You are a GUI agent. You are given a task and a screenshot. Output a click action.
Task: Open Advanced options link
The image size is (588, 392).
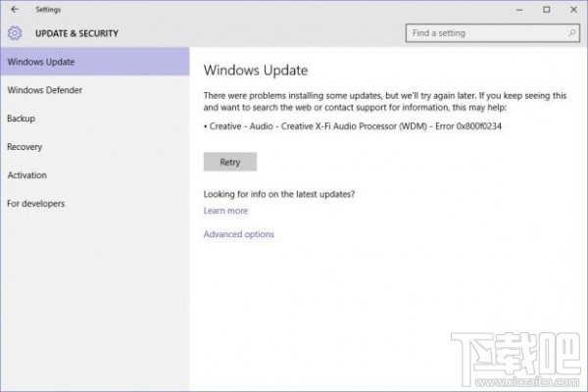[x=239, y=234]
